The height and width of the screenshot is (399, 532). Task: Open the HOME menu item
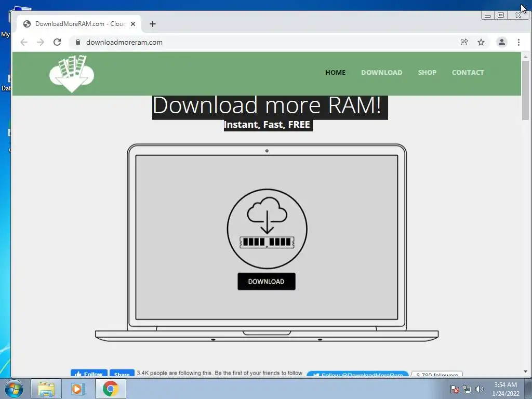point(335,72)
